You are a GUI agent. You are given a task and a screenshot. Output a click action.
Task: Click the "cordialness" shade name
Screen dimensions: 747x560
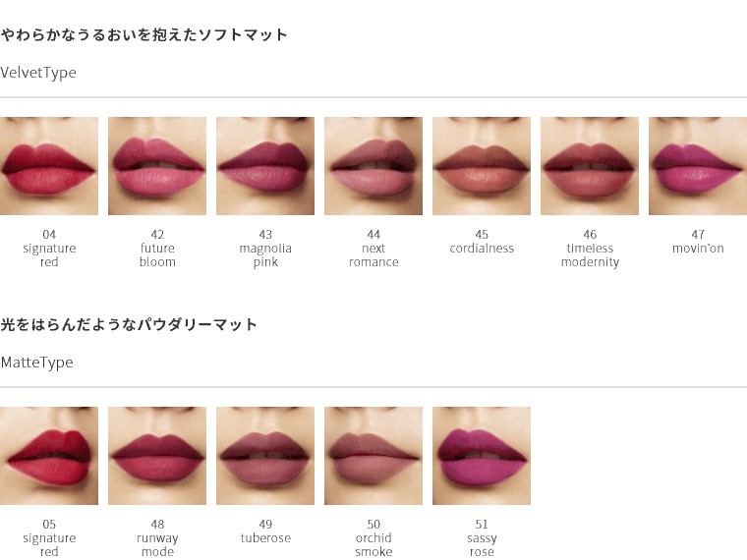(482, 249)
